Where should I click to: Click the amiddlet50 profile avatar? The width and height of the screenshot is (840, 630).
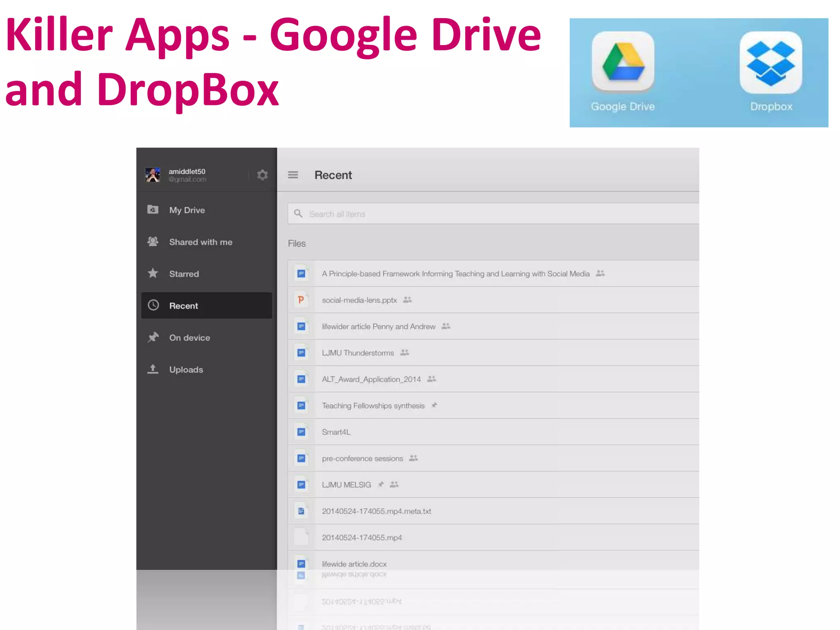(x=153, y=175)
